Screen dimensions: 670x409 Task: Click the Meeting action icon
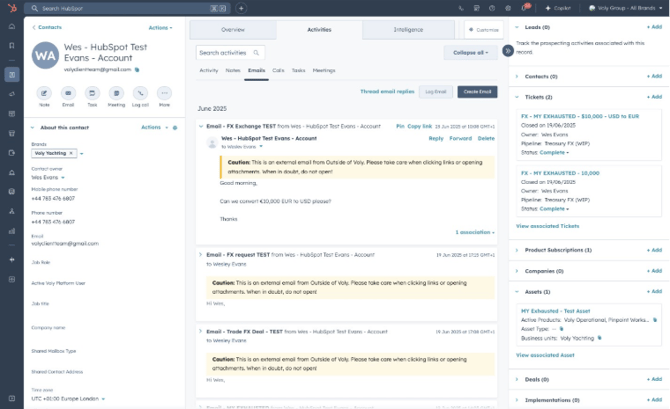116,93
